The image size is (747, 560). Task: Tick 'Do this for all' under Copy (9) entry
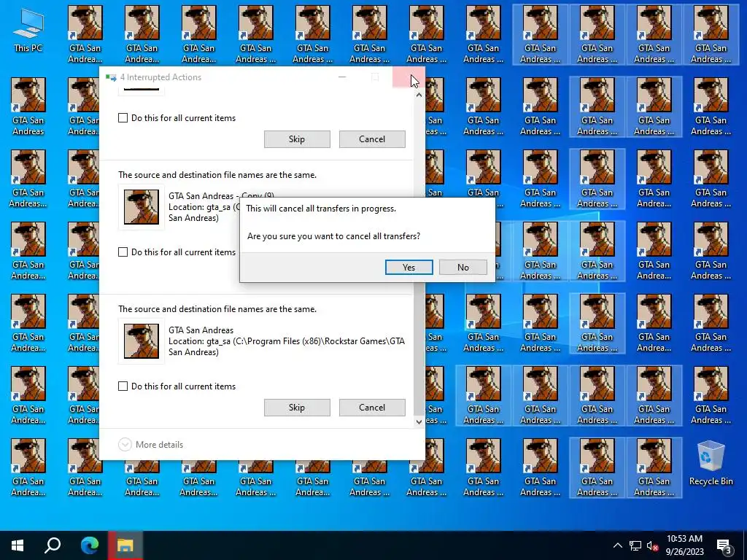(x=123, y=252)
